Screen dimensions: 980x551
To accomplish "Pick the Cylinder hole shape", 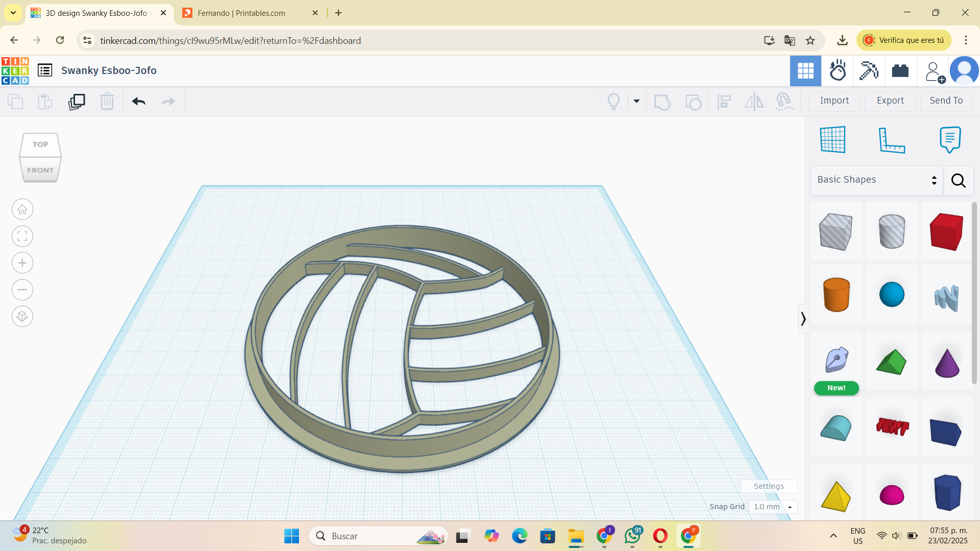I will (892, 231).
